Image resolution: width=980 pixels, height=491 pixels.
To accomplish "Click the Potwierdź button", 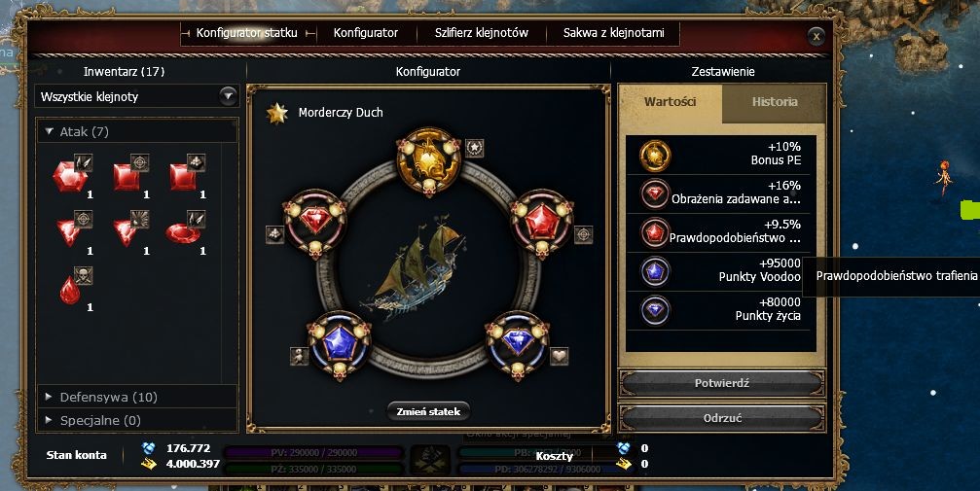I will coord(722,383).
